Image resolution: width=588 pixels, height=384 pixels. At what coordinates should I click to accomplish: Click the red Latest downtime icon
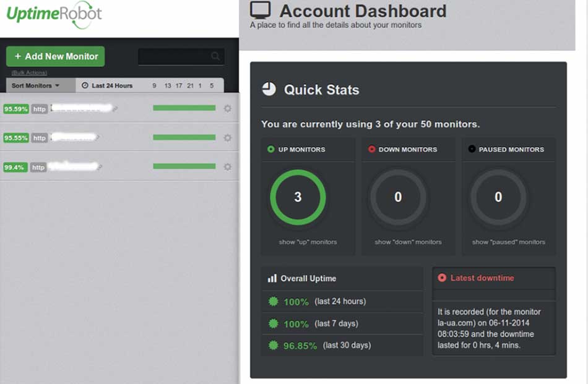click(x=441, y=278)
